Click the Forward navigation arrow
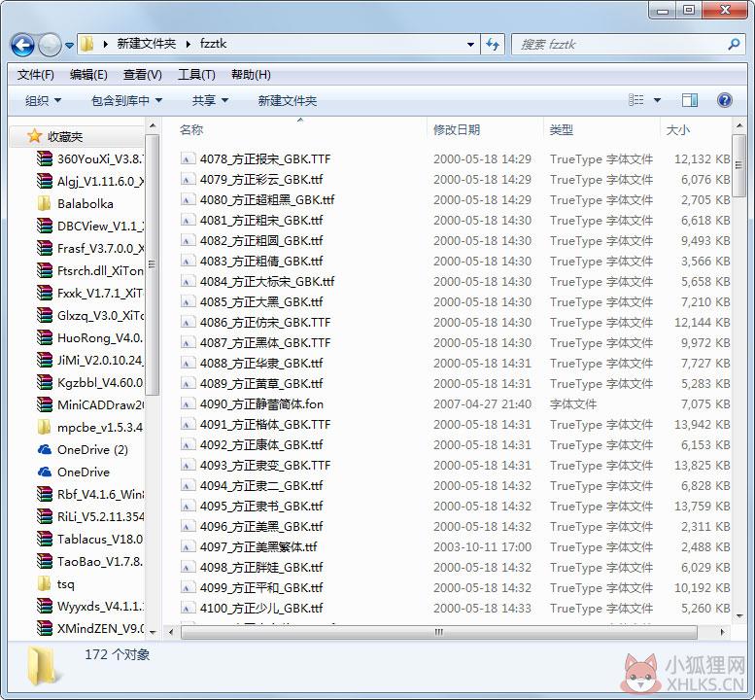The image size is (755, 700). (50, 46)
